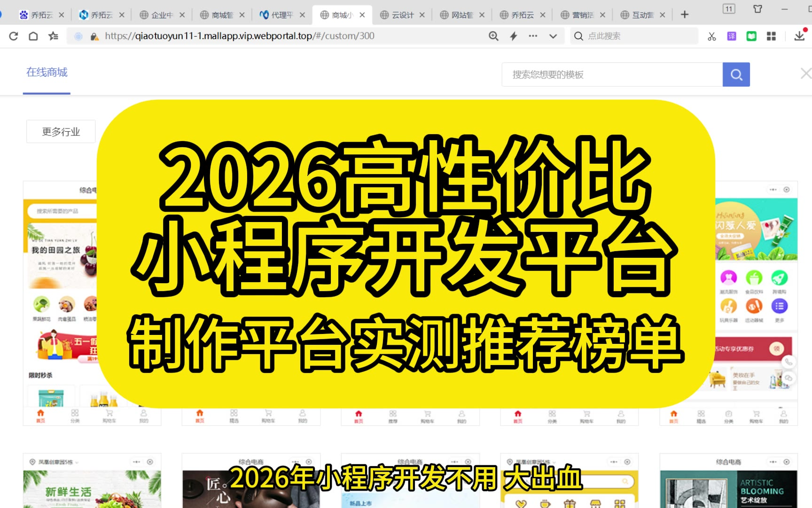Click the green book extension icon

751,36
